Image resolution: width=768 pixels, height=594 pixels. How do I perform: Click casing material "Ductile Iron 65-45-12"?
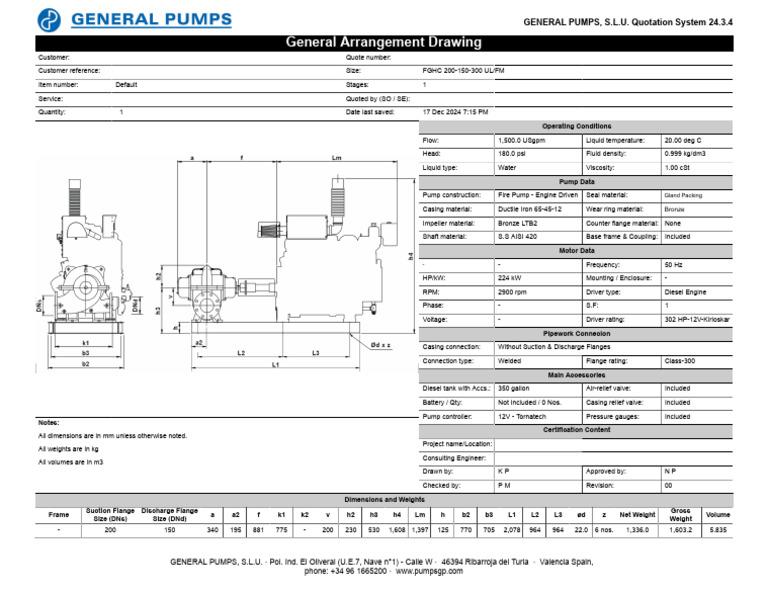pos(529,209)
